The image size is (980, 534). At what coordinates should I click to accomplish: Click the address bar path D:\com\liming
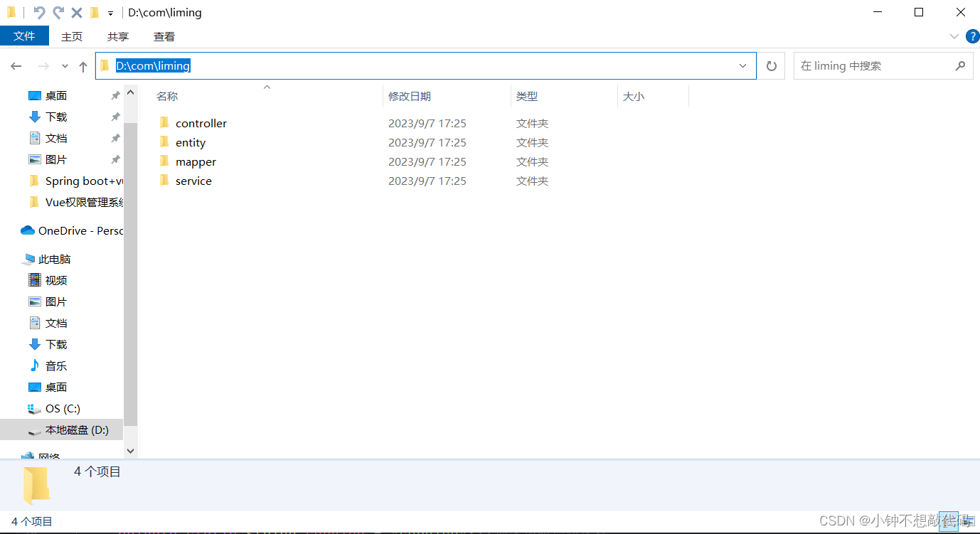click(153, 65)
